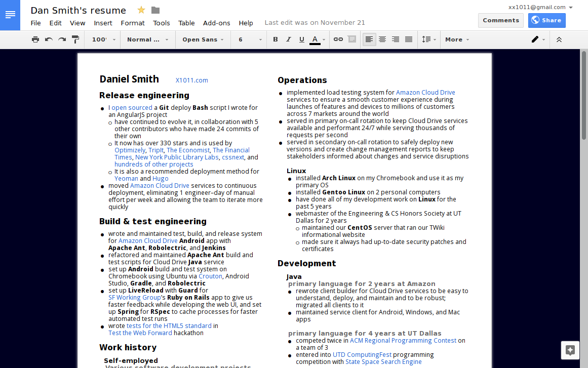
Task: Open the Table menu
Action: pos(186,23)
